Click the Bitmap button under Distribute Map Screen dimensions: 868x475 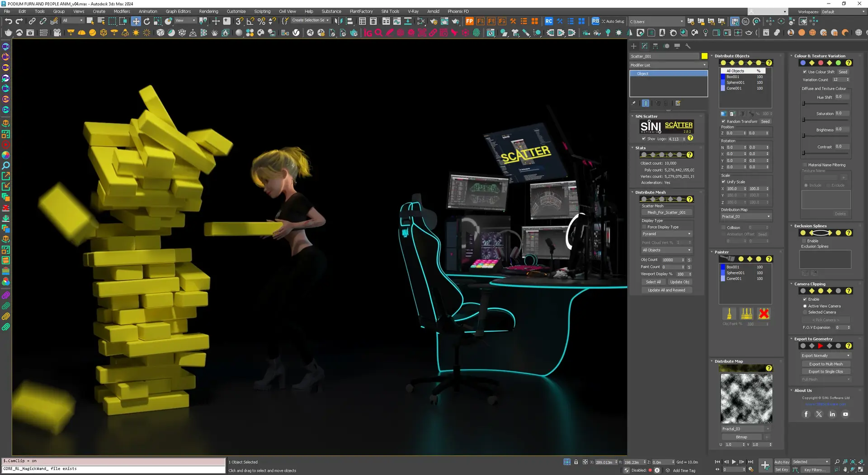pyautogui.click(x=741, y=437)
